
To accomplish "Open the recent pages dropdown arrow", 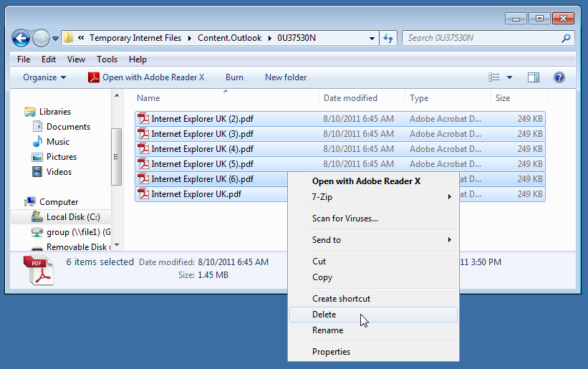I will (x=55, y=38).
